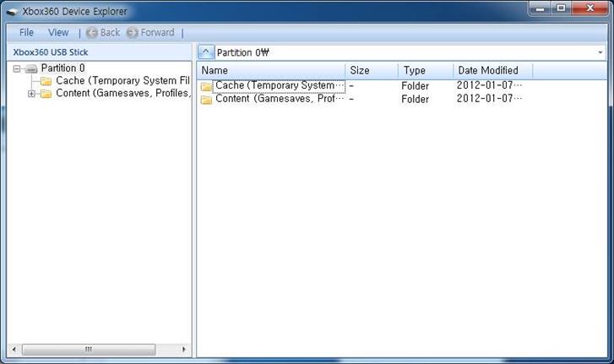The width and height of the screenshot is (614, 364).
Task: Open the File menu
Action: click(x=26, y=32)
